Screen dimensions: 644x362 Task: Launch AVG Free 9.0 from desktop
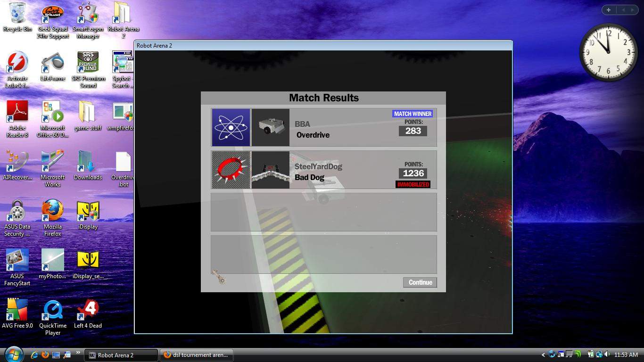click(x=17, y=310)
